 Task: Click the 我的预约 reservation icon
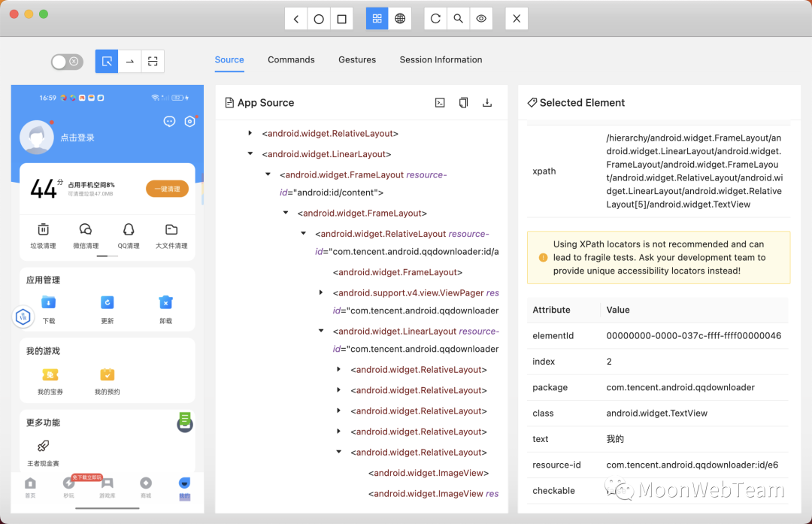(108, 374)
